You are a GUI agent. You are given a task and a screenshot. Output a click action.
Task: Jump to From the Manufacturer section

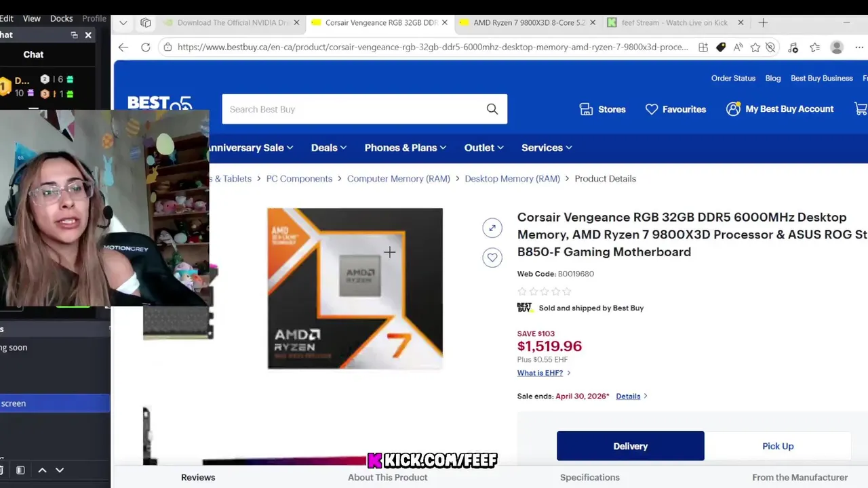tap(800, 477)
